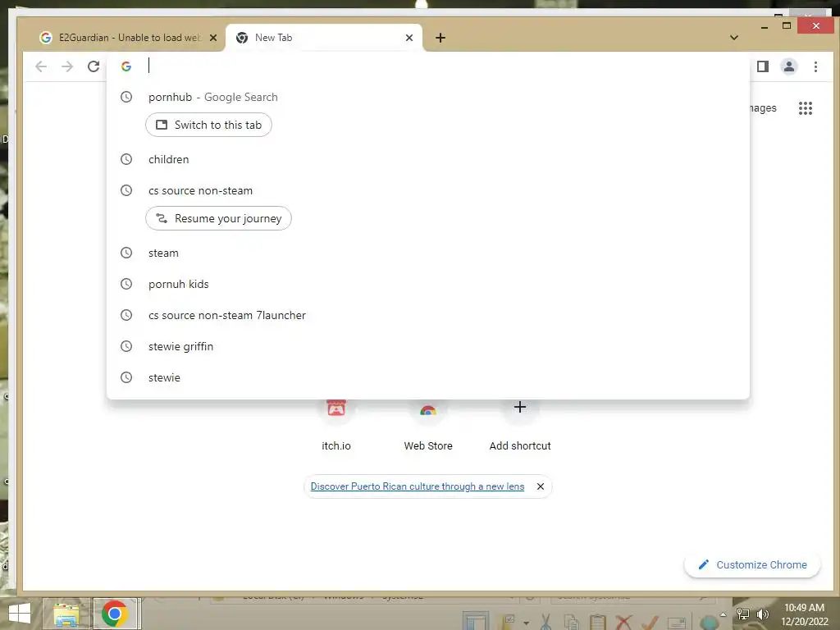Click the history icon next to 'cs source non-steam 7launcher'
840x630 pixels.
point(126,315)
